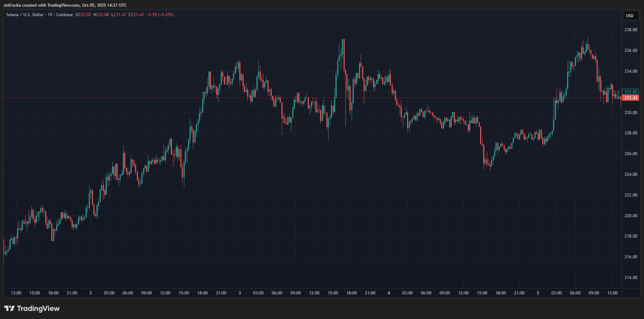Click date label 4 on time axis

pyautogui.click(x=389, y=293)
